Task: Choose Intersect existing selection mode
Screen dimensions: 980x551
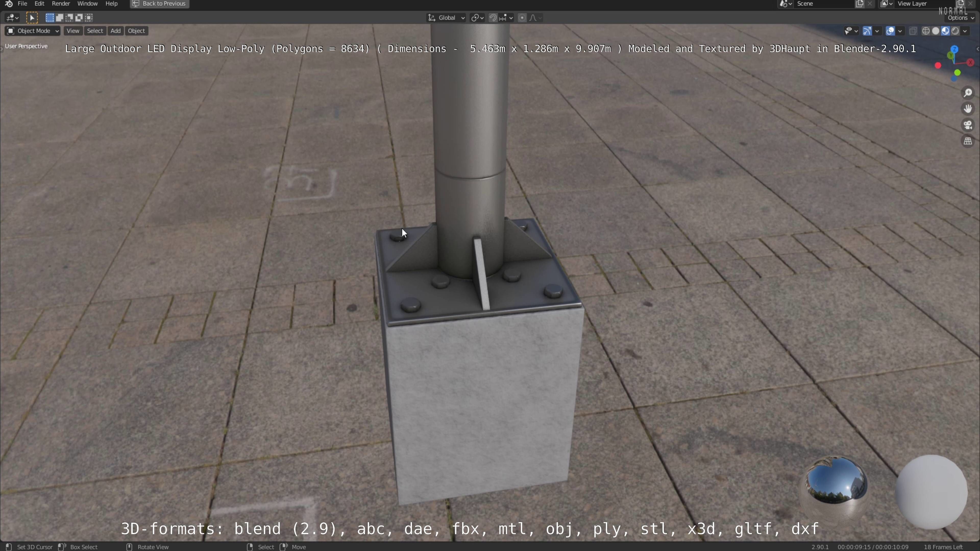Action: [x=89, y=18]
